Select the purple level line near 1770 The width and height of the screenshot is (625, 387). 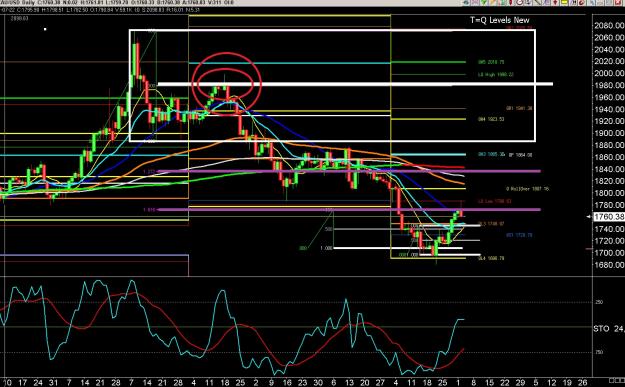(349, 209)
